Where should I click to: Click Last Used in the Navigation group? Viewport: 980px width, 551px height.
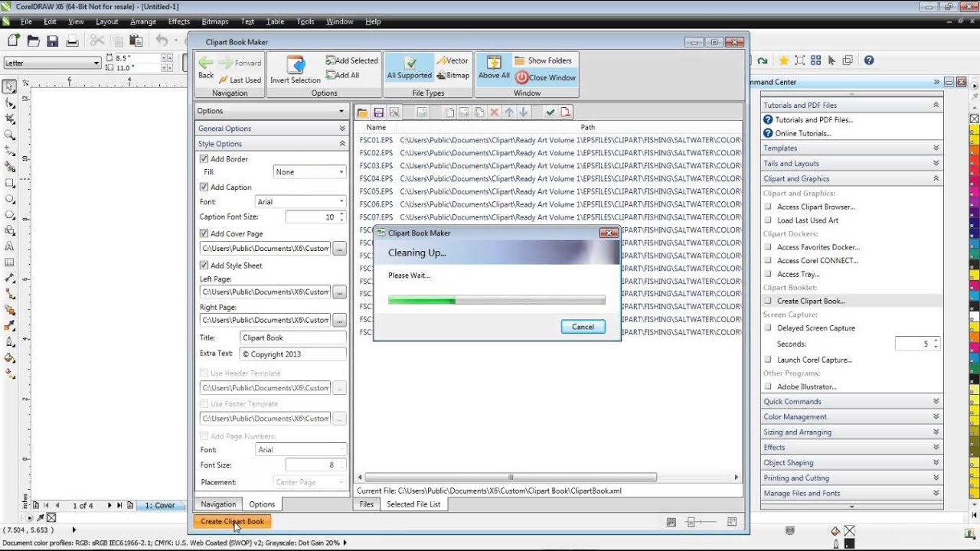point(240,80)
